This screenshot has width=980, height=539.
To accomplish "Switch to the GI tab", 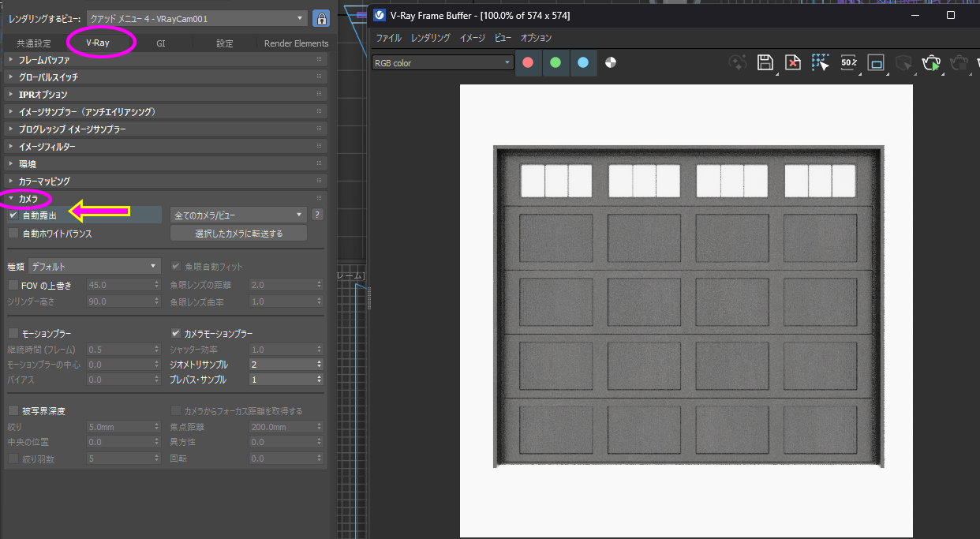I will click(x=161, y=43).
